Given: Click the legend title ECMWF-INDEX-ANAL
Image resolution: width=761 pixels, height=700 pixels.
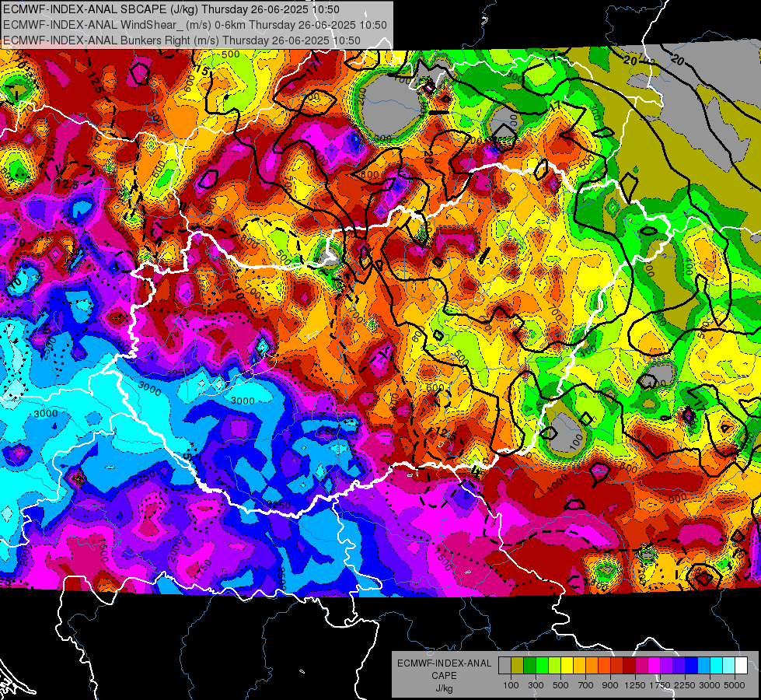Looking at the screenshot, I should tap(444, 663).
